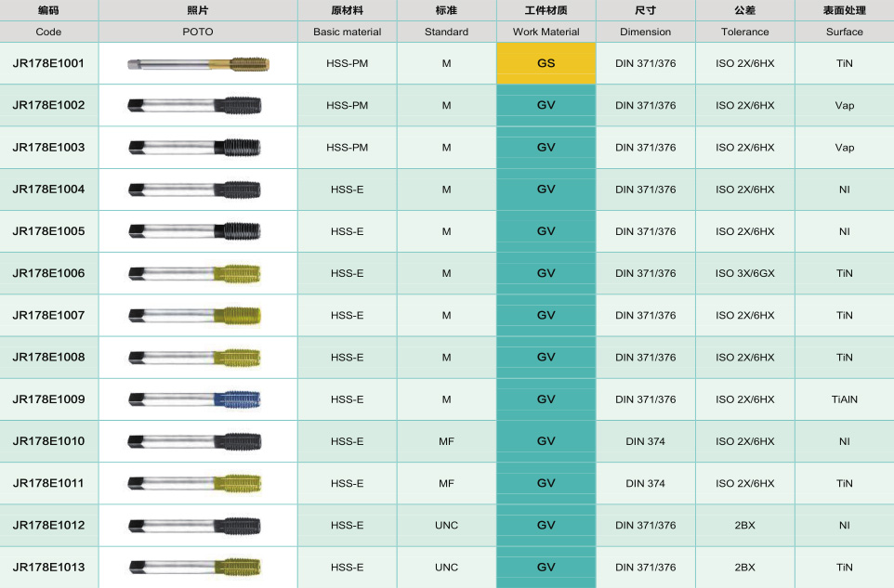Click the yellow GS work material cell
This screenshot has height=588, width=894.
tap(546, 63)
